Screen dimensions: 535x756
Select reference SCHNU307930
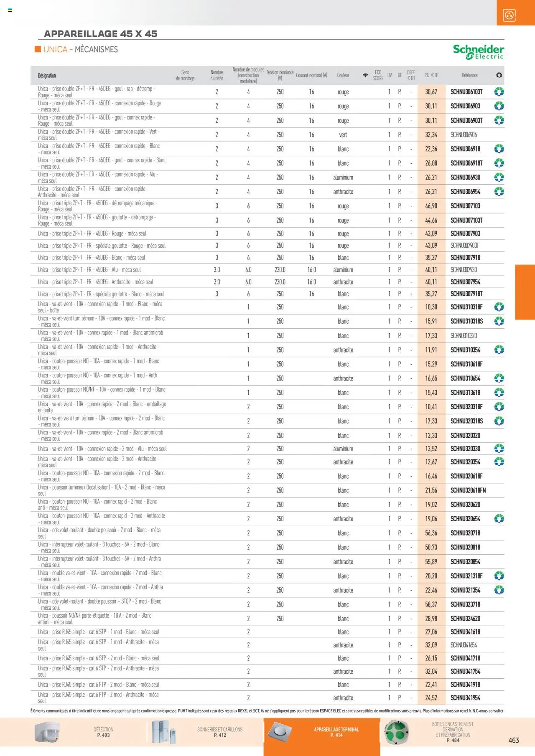point(464,270)
